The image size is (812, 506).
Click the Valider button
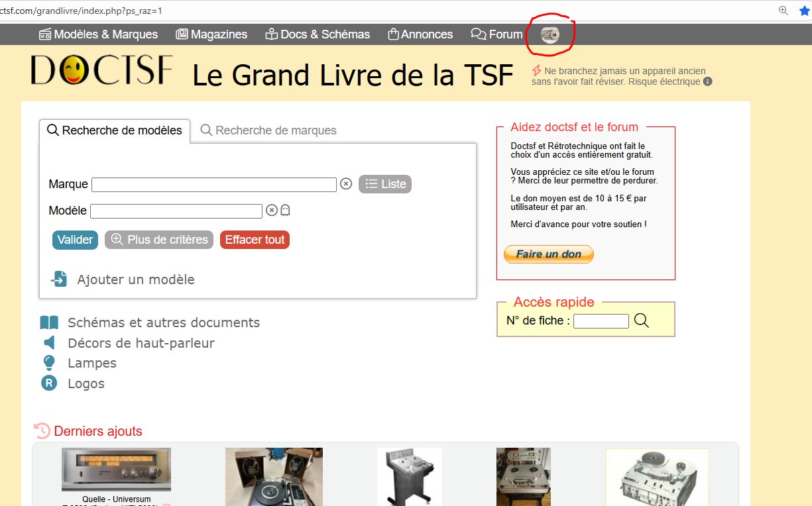[x=75, y=240]
